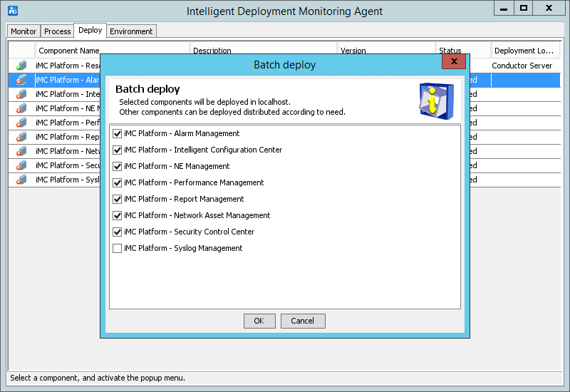570x392 pixels.
Task: Close the Batch deploy dialog
Action: (454, 61)
